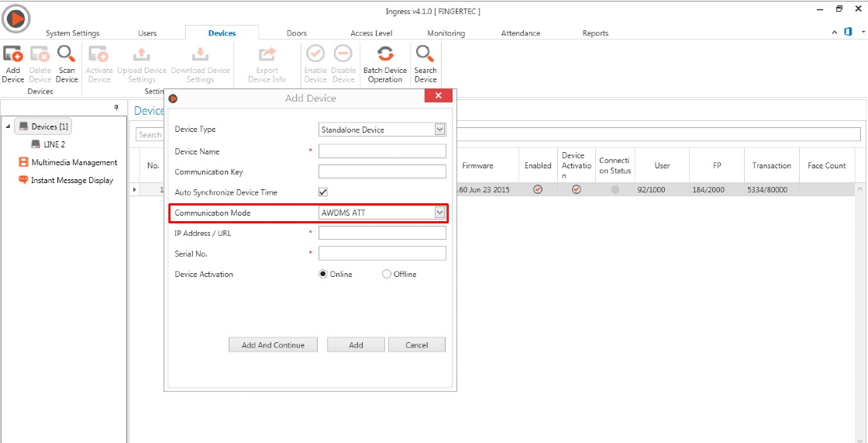
Task: Switch to the Doors tab
Action: click(297, 33)
